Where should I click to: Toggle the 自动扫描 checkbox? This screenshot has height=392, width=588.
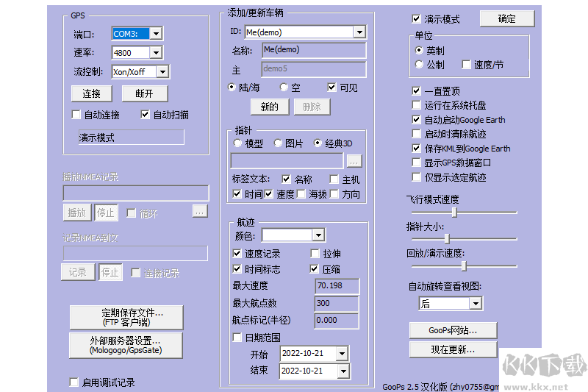coord(145,115)
